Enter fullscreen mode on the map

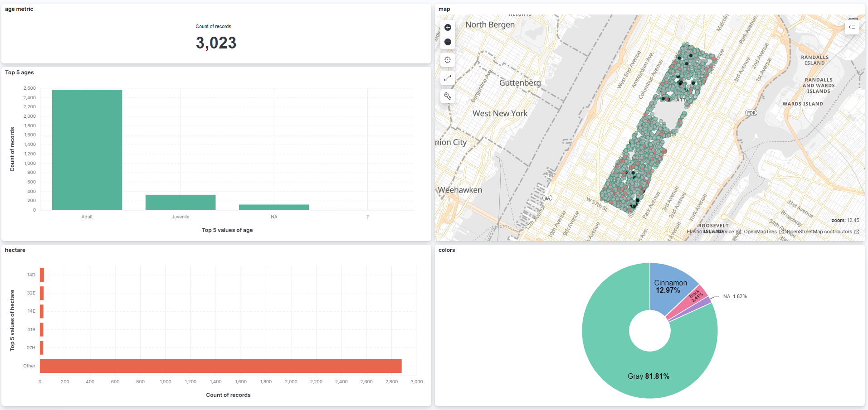[448, 77]
